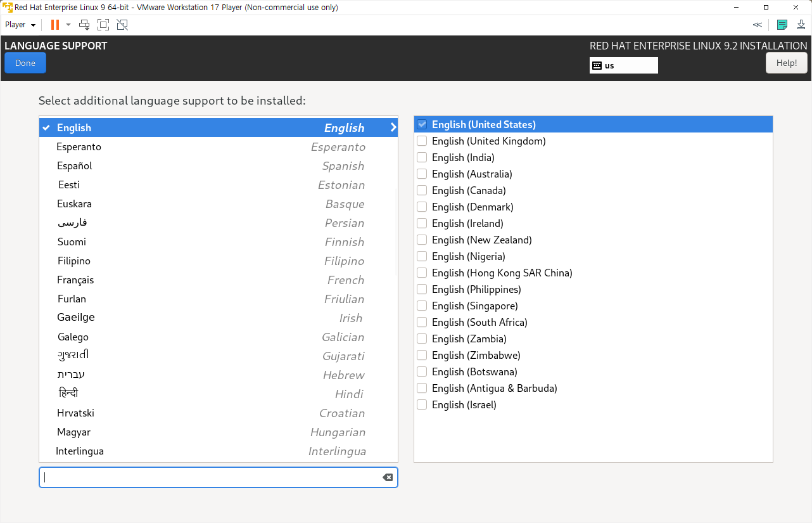Check English (Ireland) checkbox
The image size is (812, 523).
(x=422, y=223)
